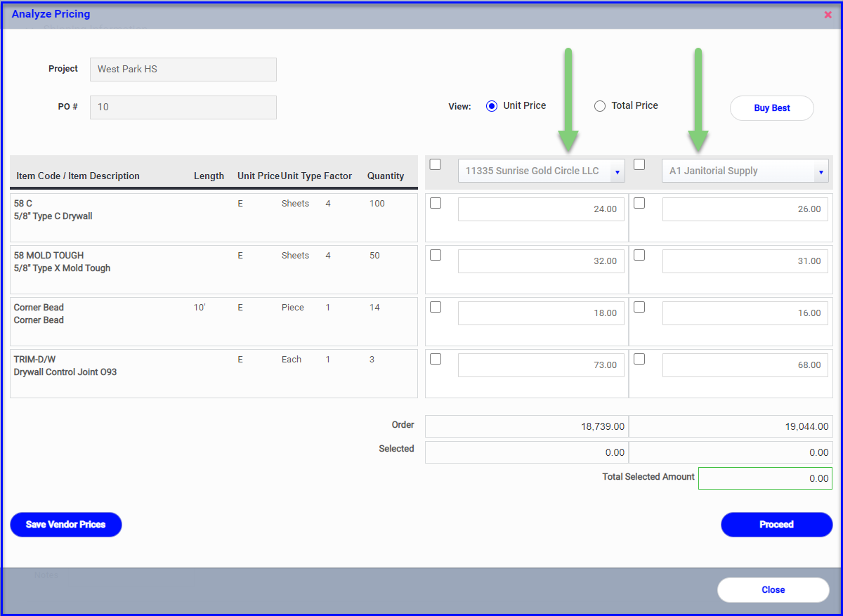Edit the 24.00 unit price for 58 C
The width and height of the screenshot is (843, 616).
(x=541, y=209)
